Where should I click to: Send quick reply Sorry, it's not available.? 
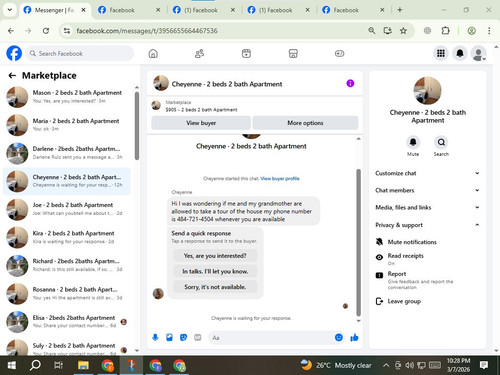215,287
